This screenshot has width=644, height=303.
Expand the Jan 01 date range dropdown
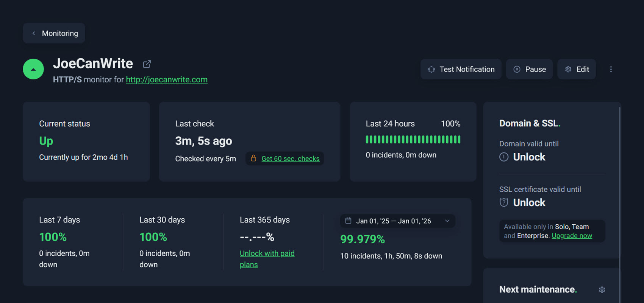click(447, 221)
